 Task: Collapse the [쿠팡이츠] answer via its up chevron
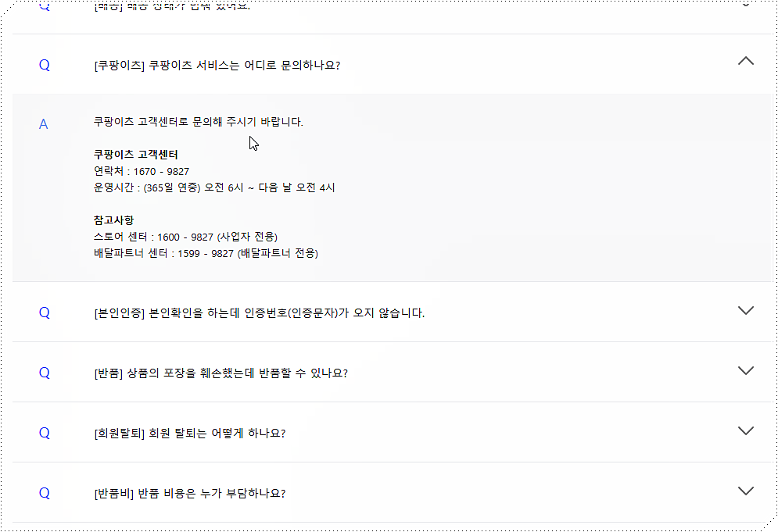[745, 60]
